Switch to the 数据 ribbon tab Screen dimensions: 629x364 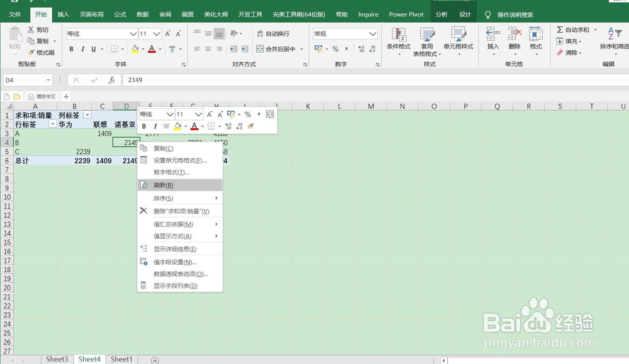(142, 14)
